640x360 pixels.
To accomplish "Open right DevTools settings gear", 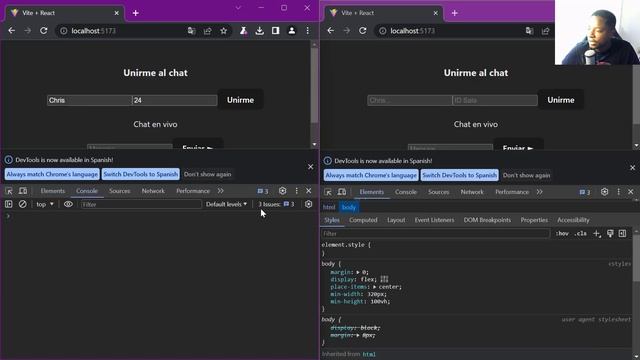I will [604, 192].
